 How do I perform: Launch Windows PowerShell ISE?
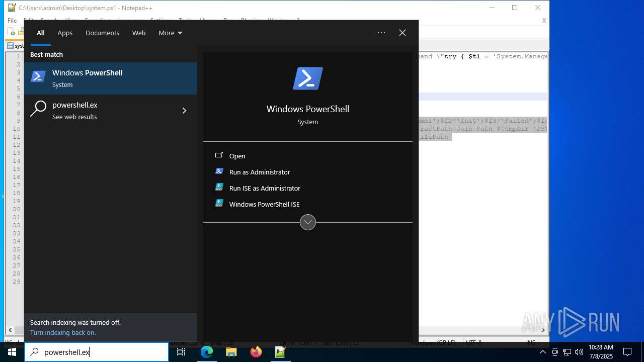point(308,204)
